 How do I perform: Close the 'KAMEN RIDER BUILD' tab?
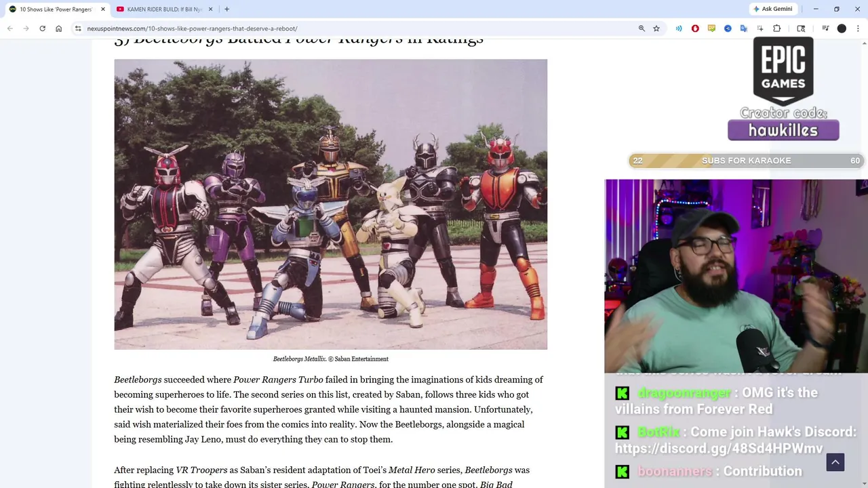click(x=210, y=9)
